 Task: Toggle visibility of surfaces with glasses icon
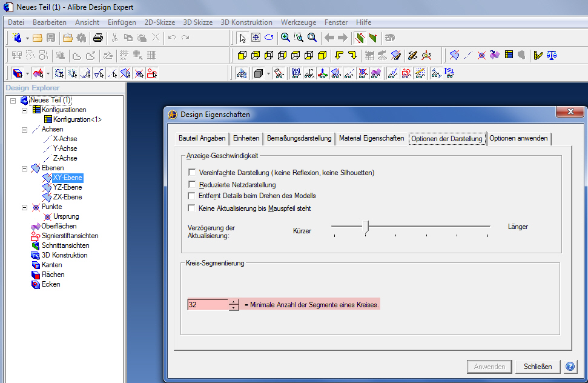coord(375,73)
